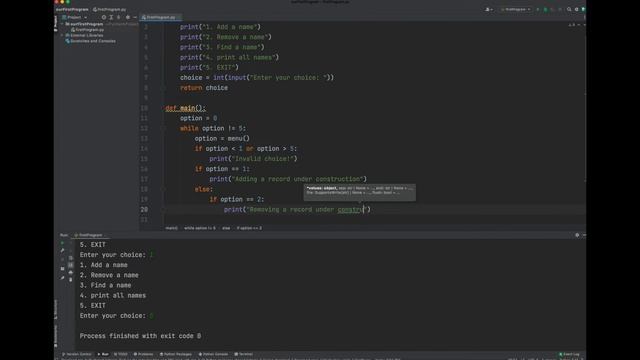Click the user account icon in top toolbar
The width and height of the screenshot is (640, 360).
(x=488, y=9)
